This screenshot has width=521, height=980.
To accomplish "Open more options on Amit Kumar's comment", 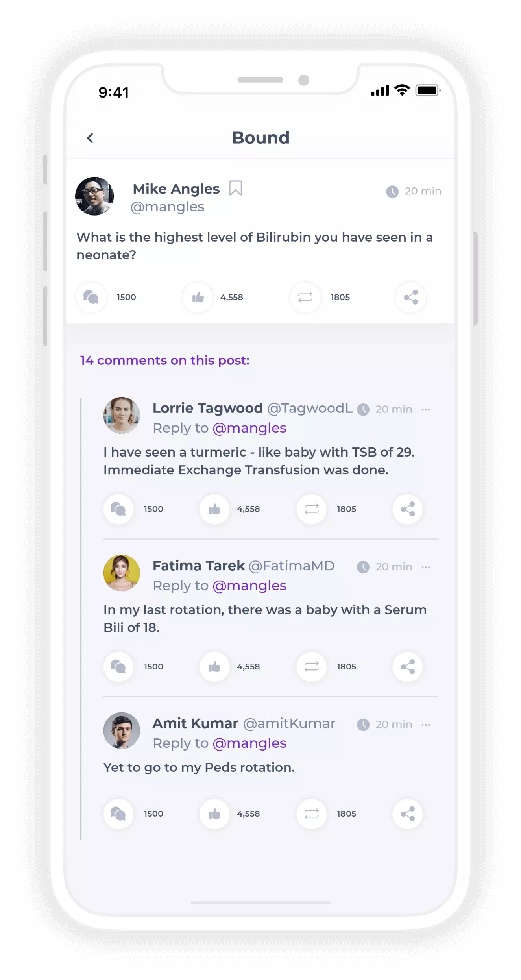I will [x=426, y=725].
